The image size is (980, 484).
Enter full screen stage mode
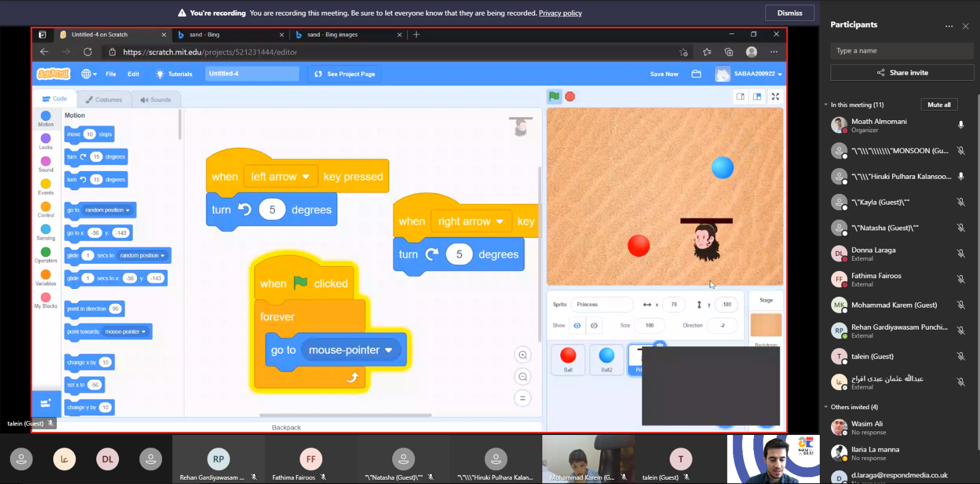click(x=776, y=96)
